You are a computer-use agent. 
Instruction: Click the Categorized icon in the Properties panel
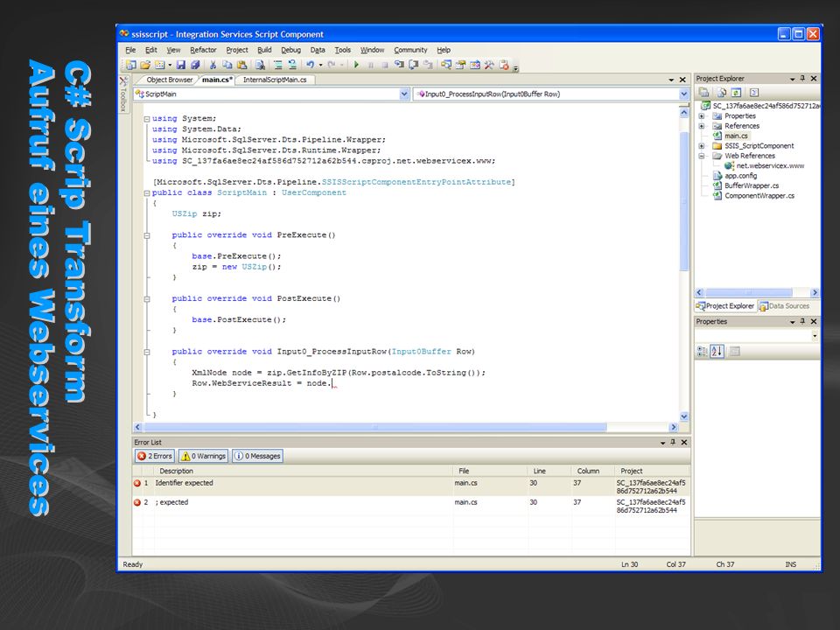(x=702, y=352)
